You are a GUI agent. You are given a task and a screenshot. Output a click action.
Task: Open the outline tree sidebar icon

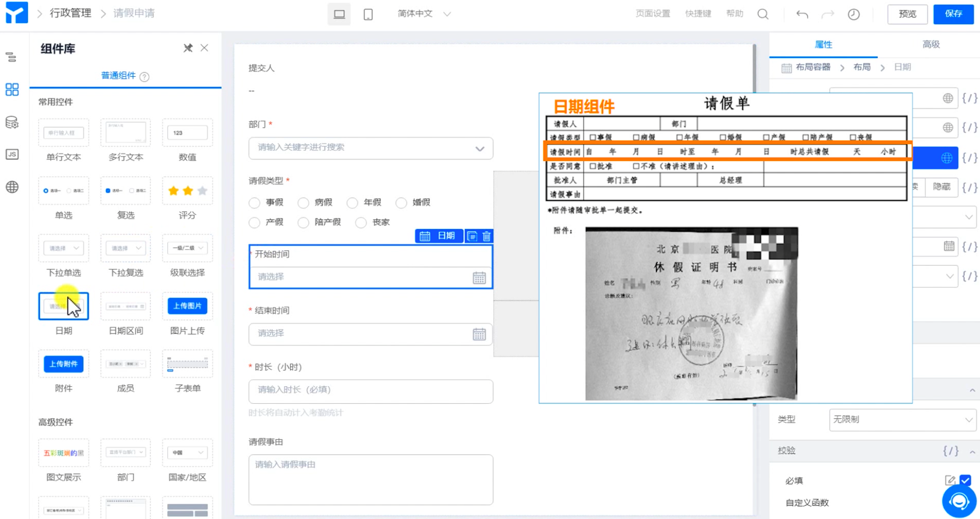coord(11,57)
